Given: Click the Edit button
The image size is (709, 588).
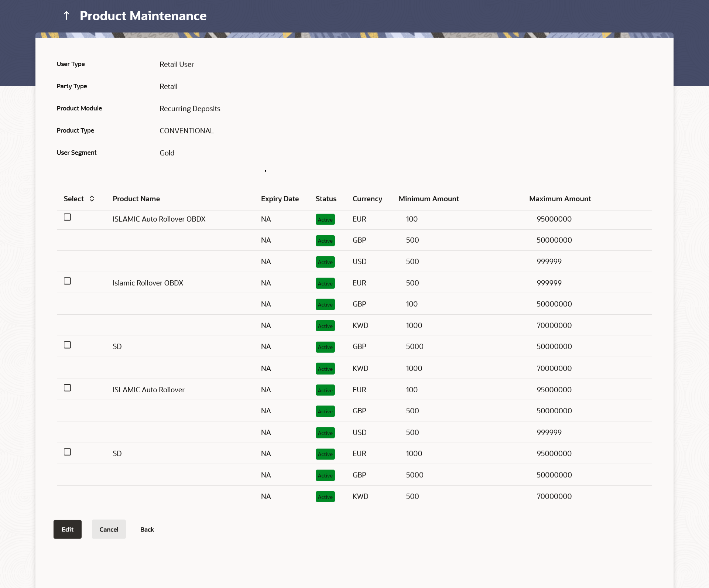Looking at the screenshot, I should point(67,529).
